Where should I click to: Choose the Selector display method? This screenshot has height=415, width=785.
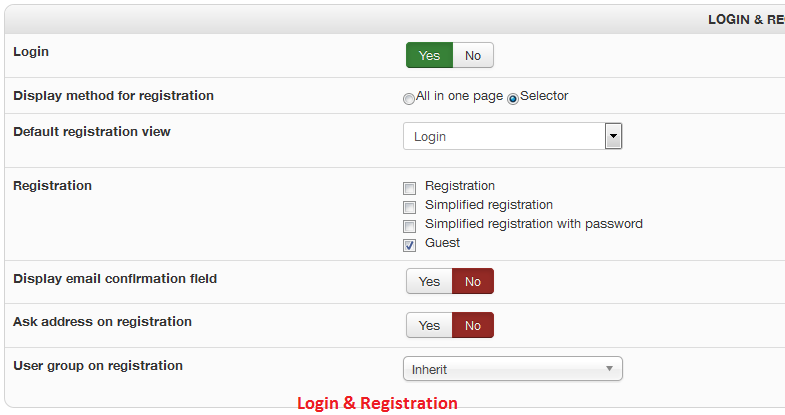(513, 98)
